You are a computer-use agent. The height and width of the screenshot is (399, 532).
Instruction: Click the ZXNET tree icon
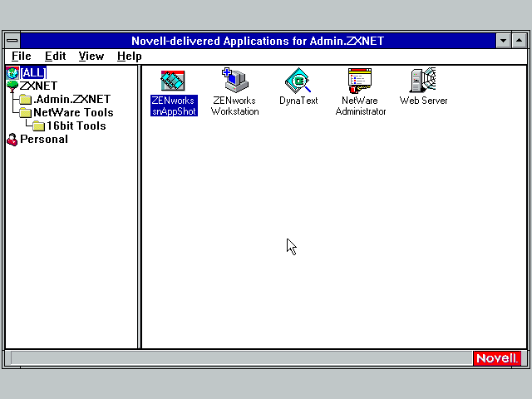click(12, 86)
